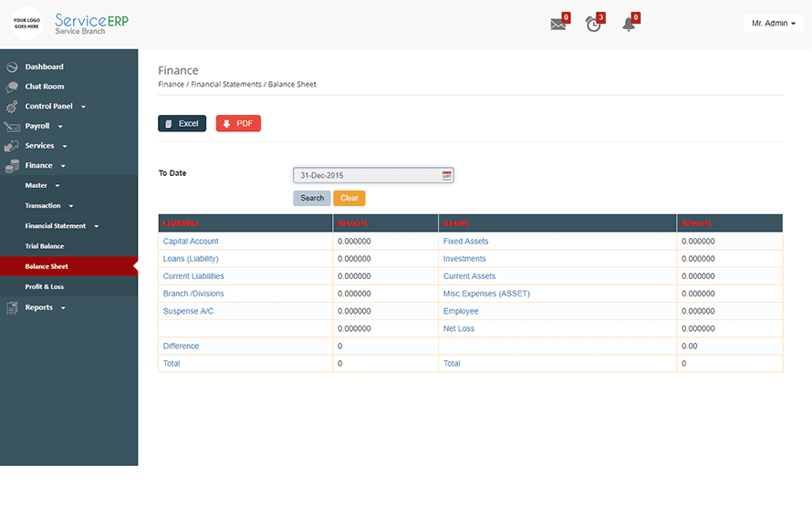Expand the Mr. Admin user dropdown
This screenshot has width=812, height=507.
[x=773, y=24]
